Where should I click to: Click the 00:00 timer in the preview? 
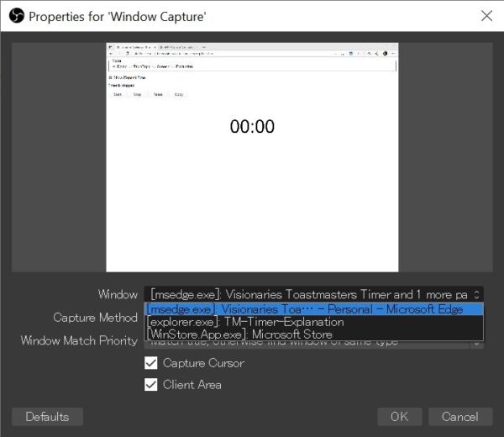tap(252, 127)
